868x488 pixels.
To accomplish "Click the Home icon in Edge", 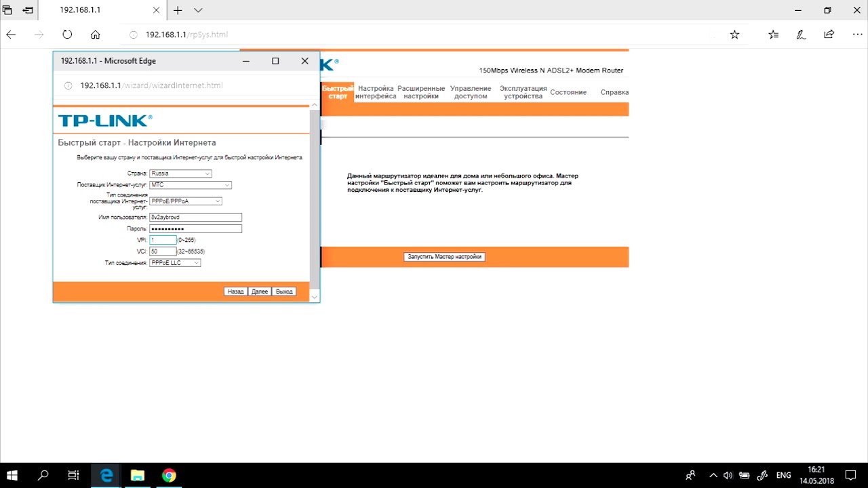I will (x=96, y=35).
